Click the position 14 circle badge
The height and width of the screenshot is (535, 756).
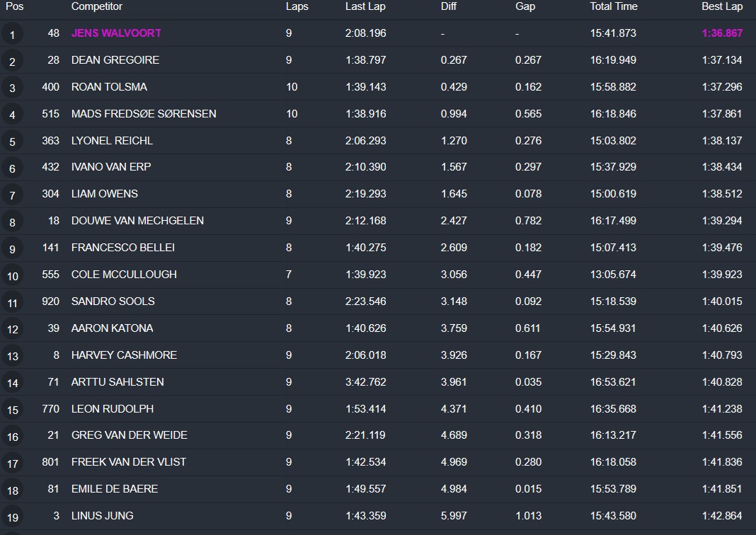[12, 383]
